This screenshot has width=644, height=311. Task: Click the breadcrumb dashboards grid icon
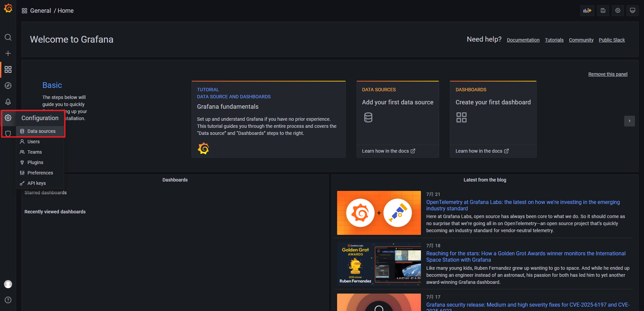(24, 11)
